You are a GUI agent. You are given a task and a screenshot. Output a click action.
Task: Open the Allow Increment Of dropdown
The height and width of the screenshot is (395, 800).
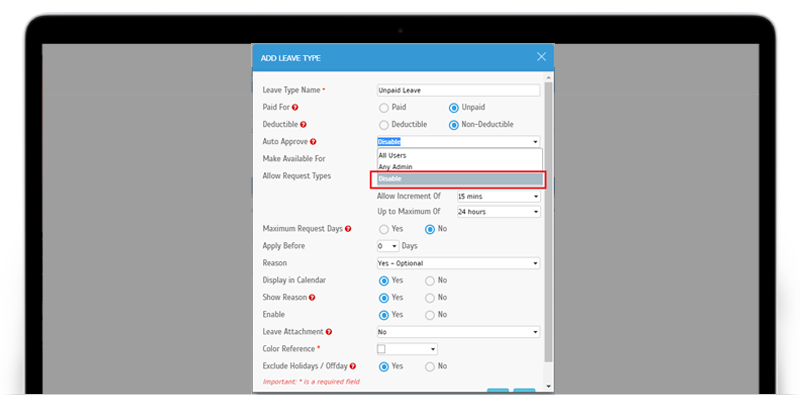(x=498, y=196)
